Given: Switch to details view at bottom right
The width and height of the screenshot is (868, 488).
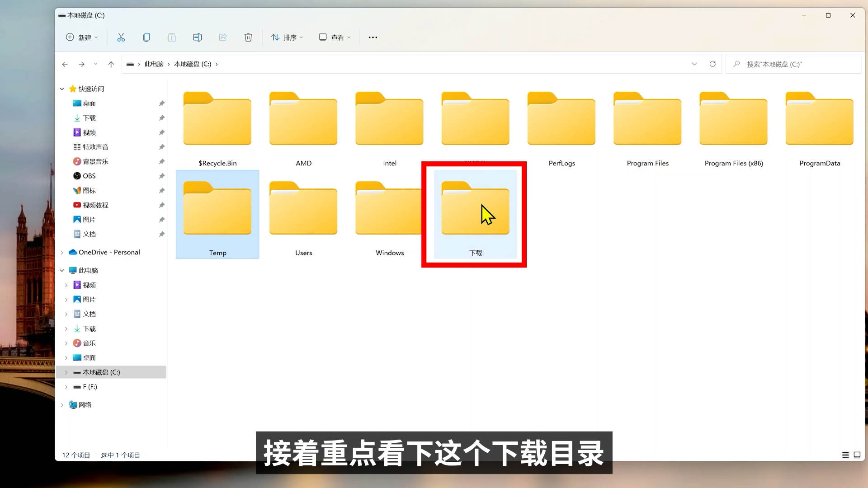Looking at the screenshot, I should click(845, 455).
